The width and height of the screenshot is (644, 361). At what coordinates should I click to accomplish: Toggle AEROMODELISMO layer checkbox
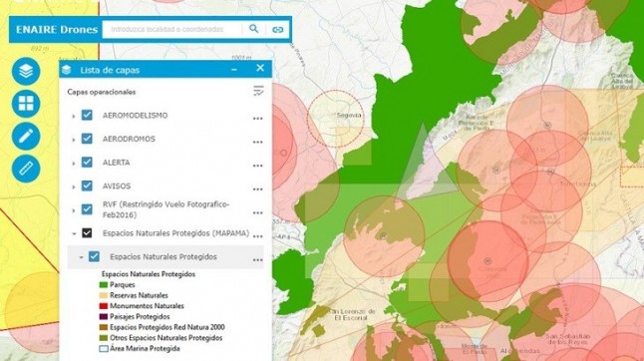tap(87, 115)
